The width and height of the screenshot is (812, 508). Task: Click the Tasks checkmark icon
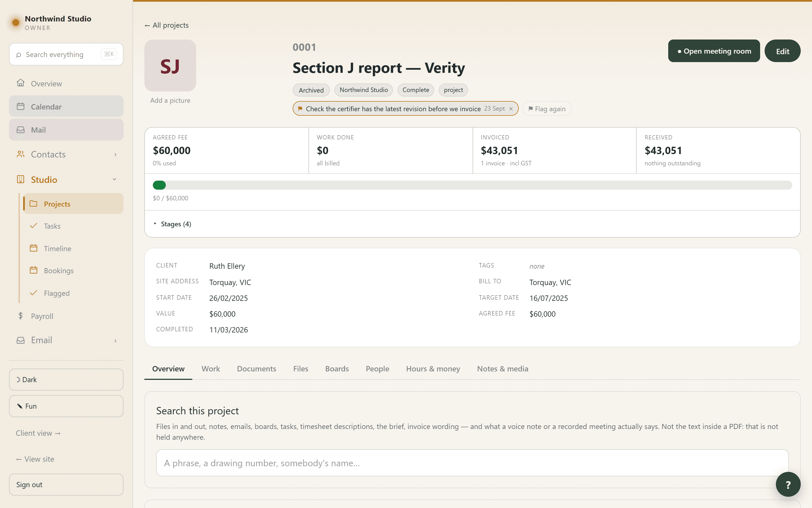(x=33, y=226)
